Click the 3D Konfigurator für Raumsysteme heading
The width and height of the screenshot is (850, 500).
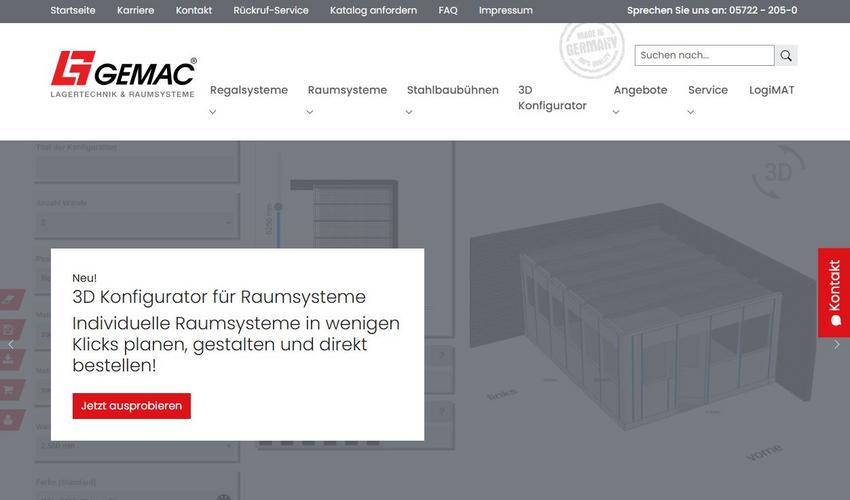tap(219, 297)
